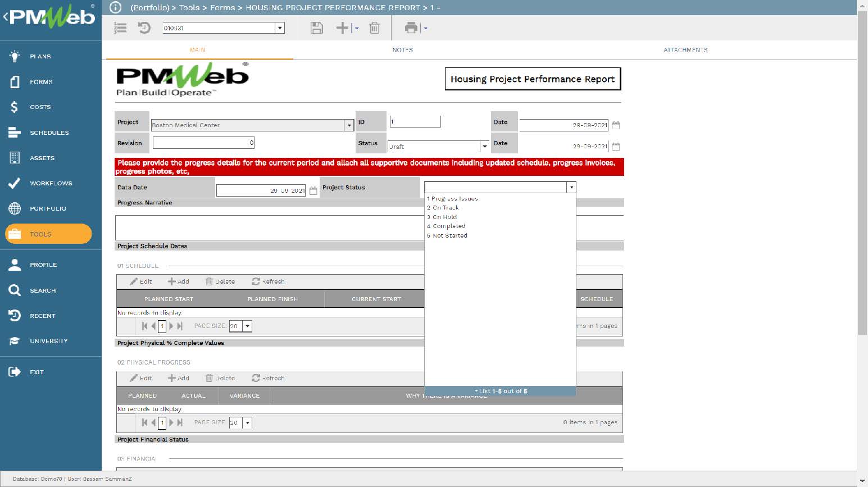The height and width of the screenshot is (487, 868).
Task: Click the Save disk icon in toolbar
Action: pyautogui.click(x=317, y=28)
